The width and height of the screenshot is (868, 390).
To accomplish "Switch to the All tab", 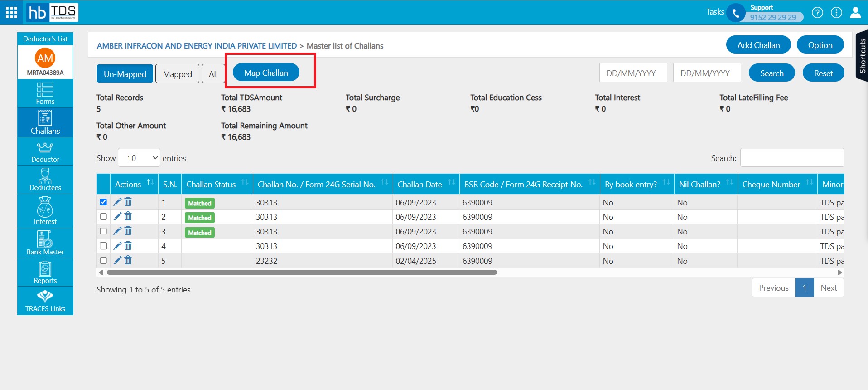I will pyautogui.click(x=213, y=73).
